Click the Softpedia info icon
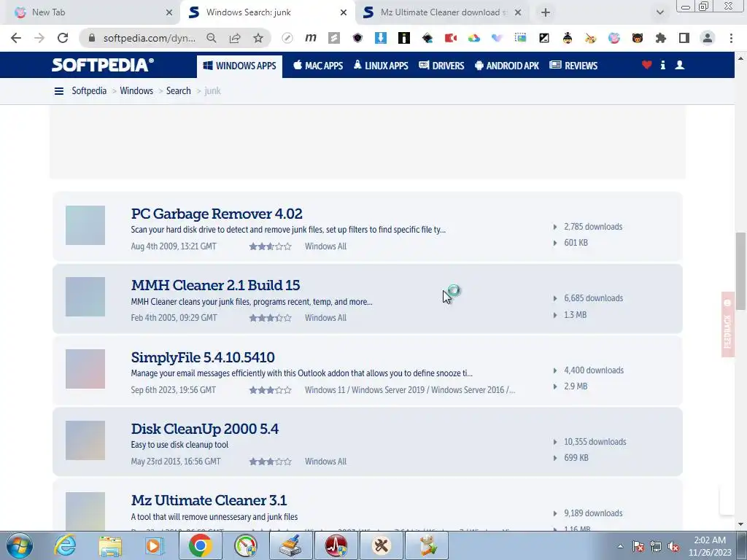 pyautogui.click(x=662, y=65)
